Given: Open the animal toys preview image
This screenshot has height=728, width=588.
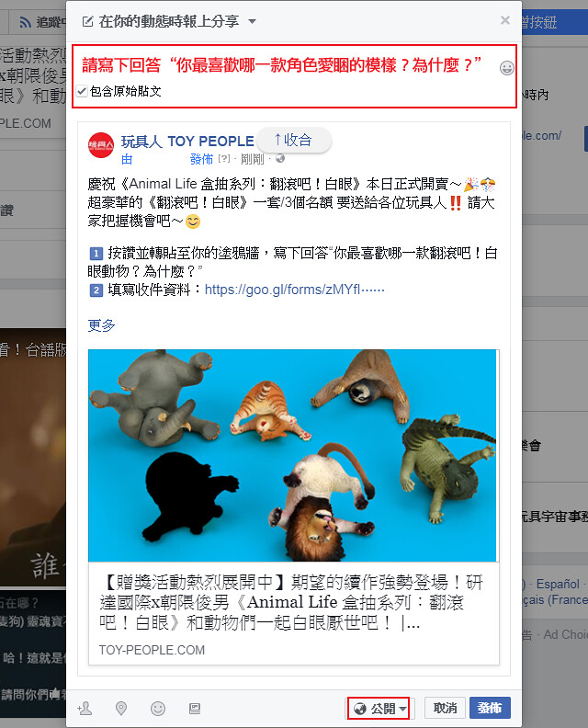Looking at the screenshot, I should (292, 456).
